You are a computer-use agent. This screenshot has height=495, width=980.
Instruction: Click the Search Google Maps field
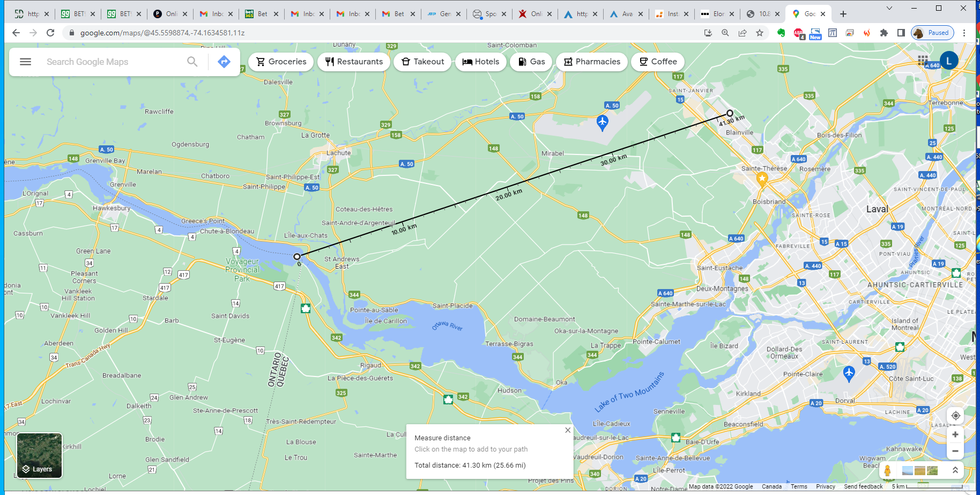pyautogui.click(x=113, y=62)
